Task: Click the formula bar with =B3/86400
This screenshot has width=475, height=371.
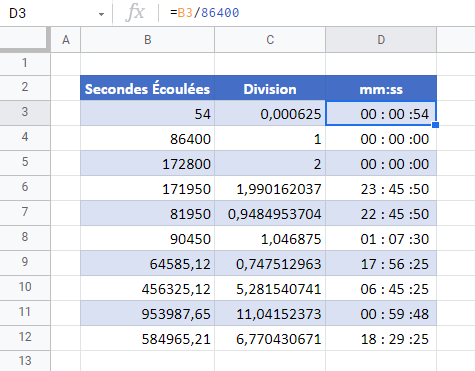Action: coord(317,13)
